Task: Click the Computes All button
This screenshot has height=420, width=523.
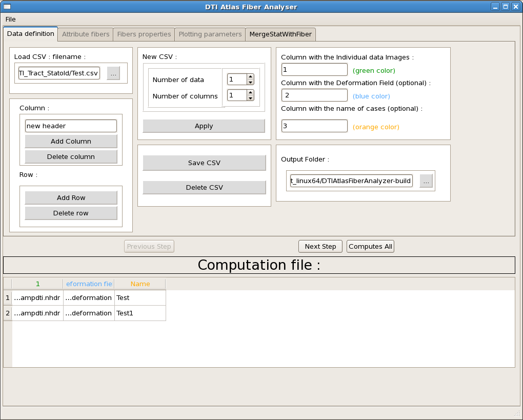Action: 370,247
